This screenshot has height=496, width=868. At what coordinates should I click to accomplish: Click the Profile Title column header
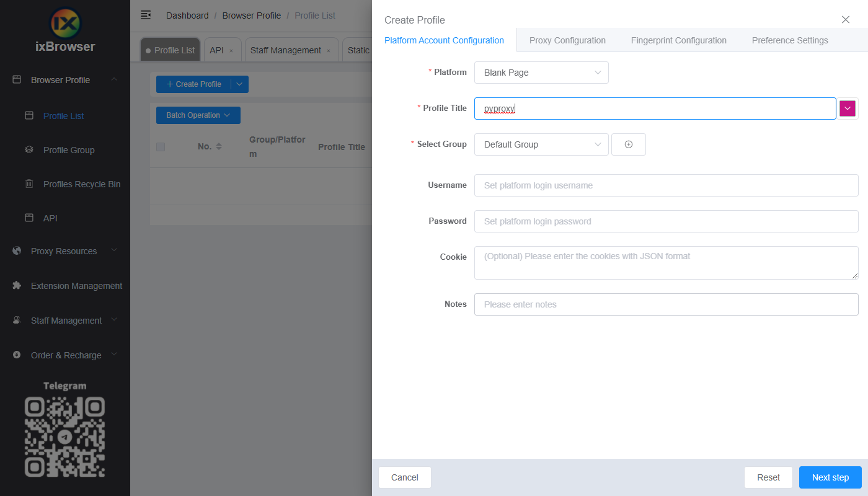click(x=342, y=147)
